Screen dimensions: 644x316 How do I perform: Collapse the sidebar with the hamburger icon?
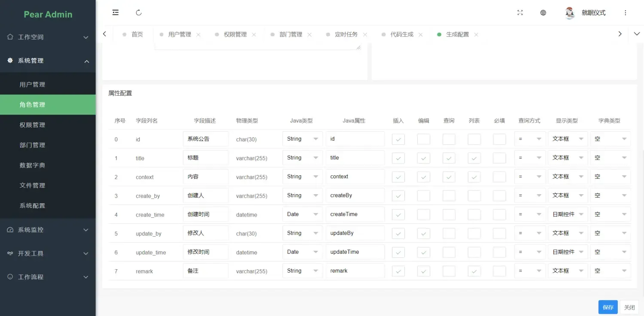tap(115, 12)
